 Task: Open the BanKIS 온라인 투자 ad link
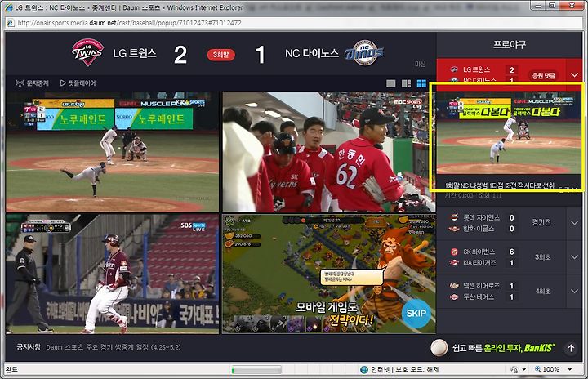tap(503, 348)
